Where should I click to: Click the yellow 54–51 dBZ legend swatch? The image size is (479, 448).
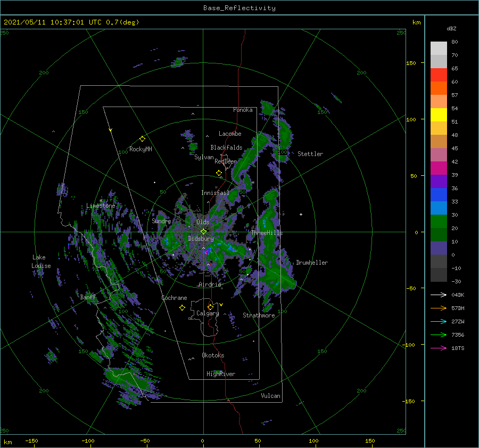[x=439, y=115]
